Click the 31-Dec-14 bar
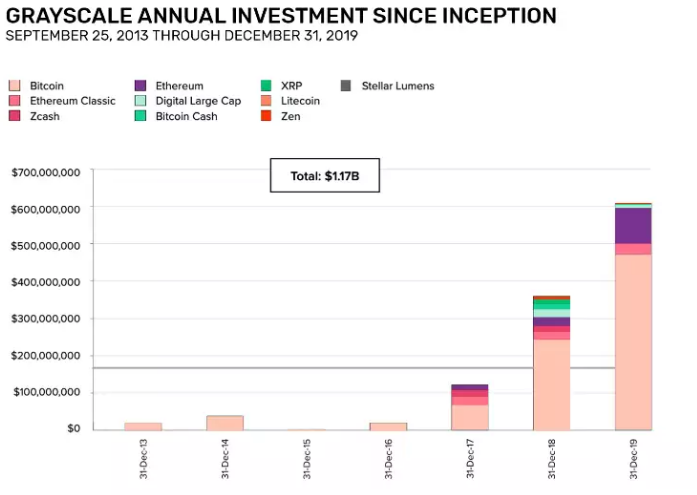697x495 pixels. click(225, 423)
